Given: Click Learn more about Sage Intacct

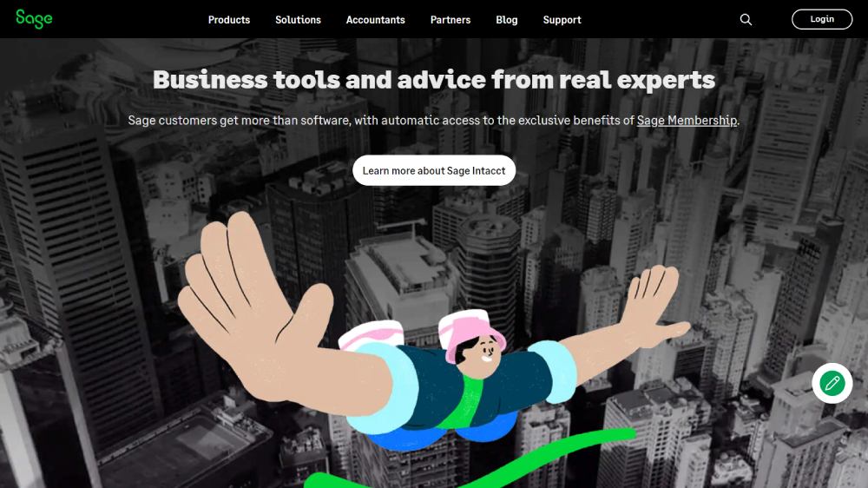Looking at the screenshot, I should click(434, 170).
